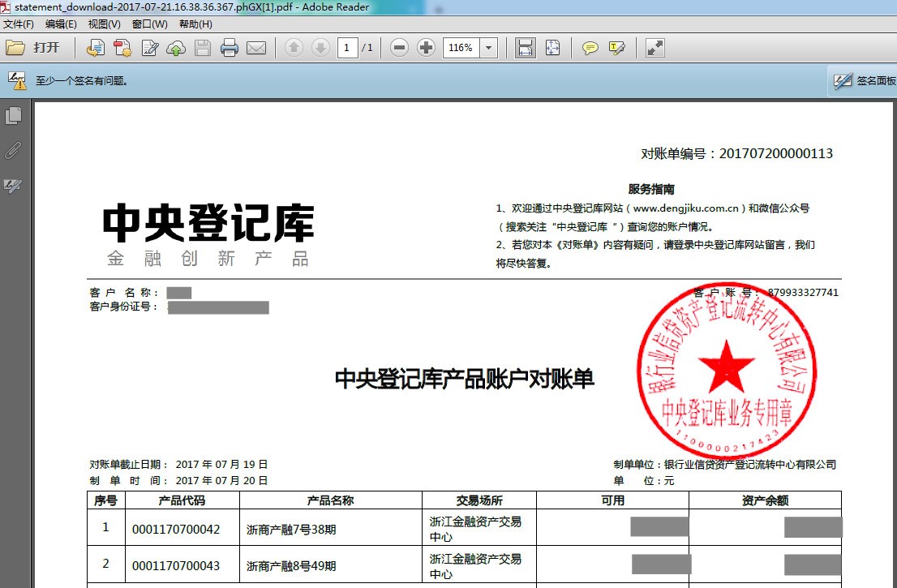Click the cloud upload icon
This screenshot has height=588, width=897.
click(x=176, y=48)
